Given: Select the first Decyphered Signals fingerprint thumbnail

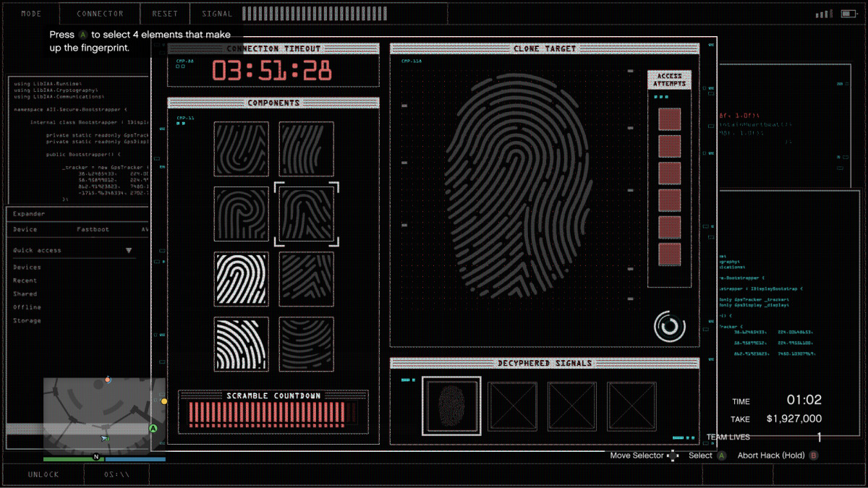Looking at the screenshot, I should click(452, 406).
